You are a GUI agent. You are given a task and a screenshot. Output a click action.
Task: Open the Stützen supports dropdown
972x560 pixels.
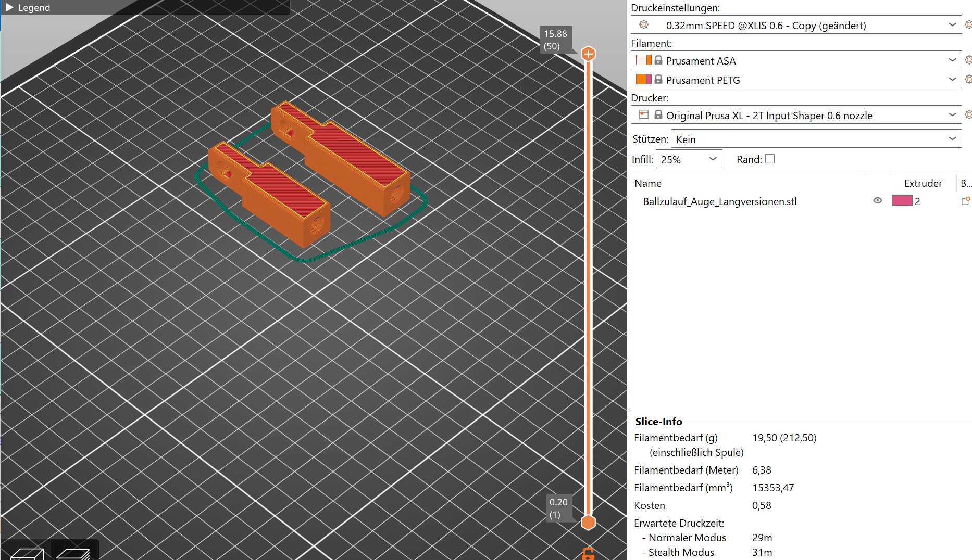pos(816,139)
